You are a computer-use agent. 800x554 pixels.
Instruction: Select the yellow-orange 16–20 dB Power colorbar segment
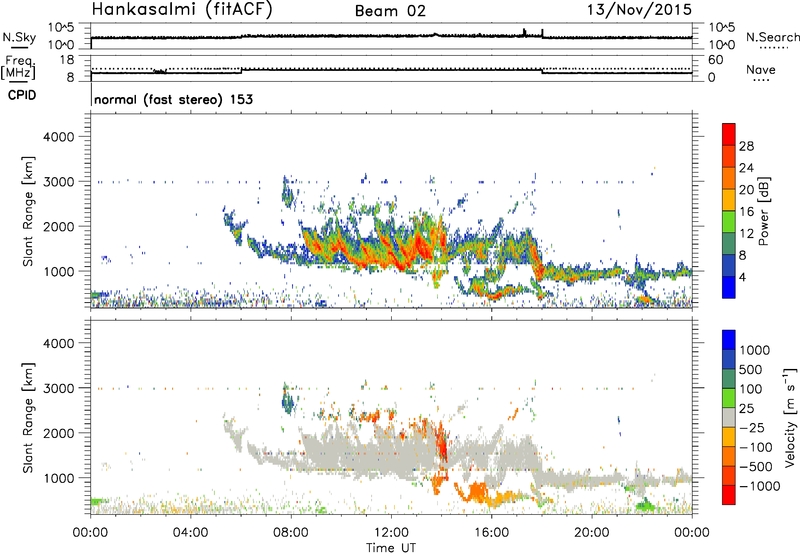click(x=729, y=199)
